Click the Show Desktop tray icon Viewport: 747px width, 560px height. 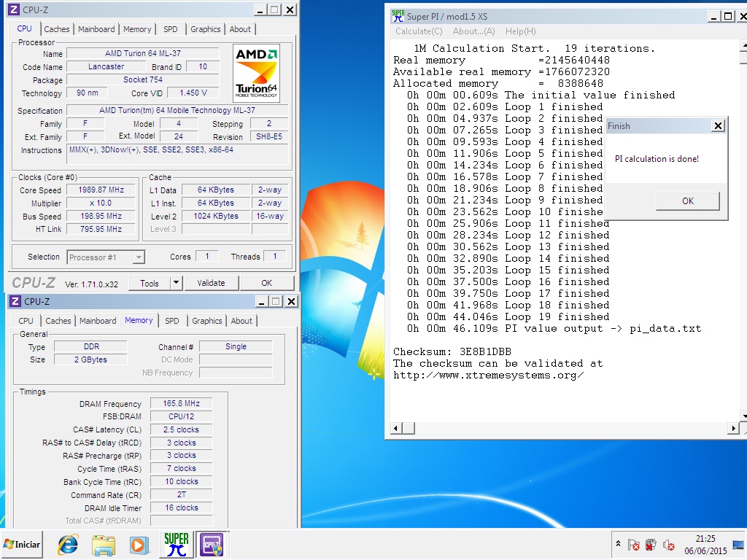[x=739, y=544]
